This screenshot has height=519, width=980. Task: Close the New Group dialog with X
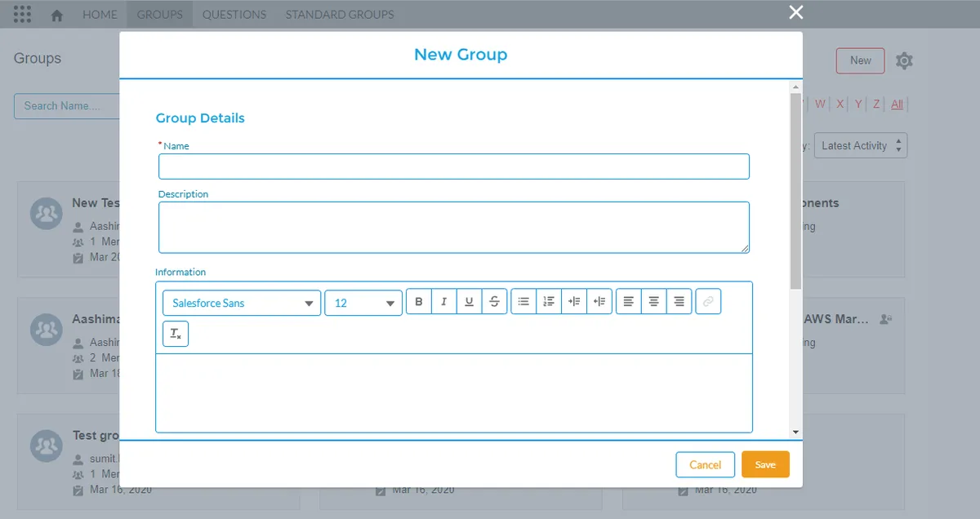[x=796, y=11]
